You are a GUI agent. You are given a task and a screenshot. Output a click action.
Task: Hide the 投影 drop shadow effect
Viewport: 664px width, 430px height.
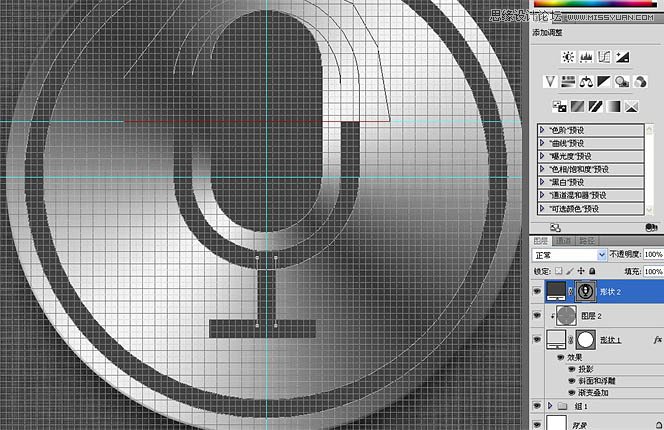[572, 369]
